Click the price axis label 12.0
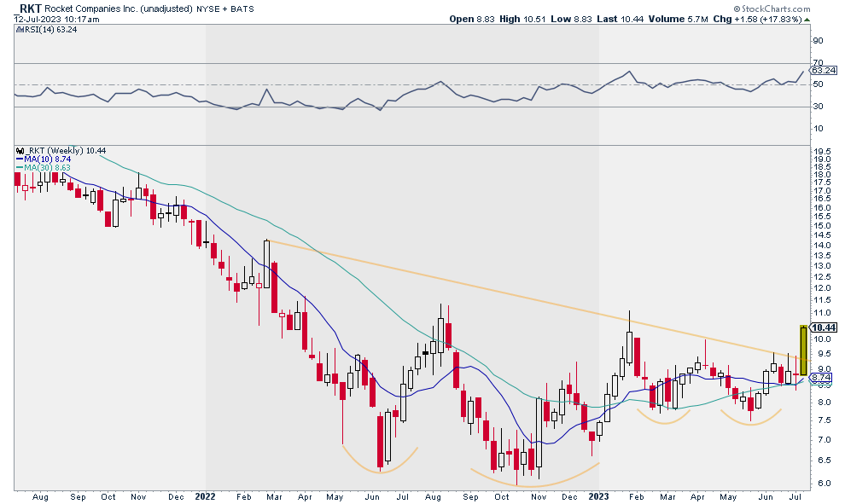 pos(822,288)
